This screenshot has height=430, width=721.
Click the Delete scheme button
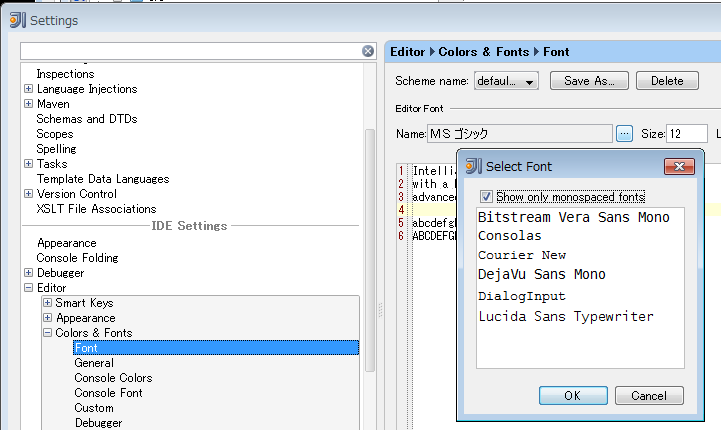pyautogui.click(x=667, y=81)
